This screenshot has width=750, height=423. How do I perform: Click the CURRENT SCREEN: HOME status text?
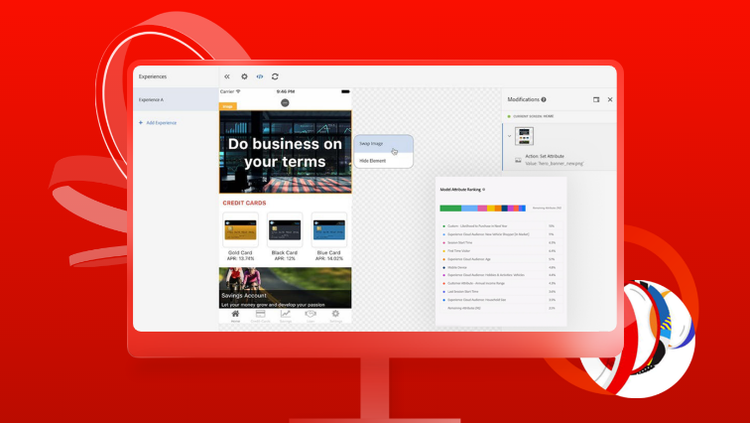[533, 116]
